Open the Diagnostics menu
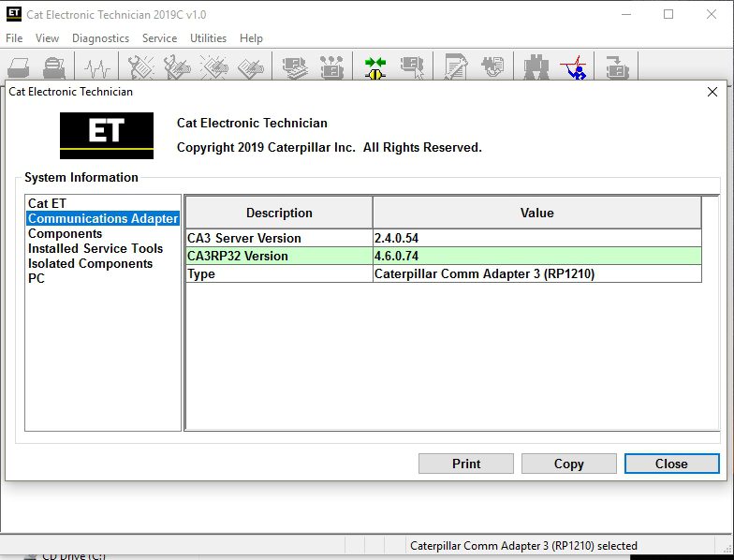 pos(100,38)
